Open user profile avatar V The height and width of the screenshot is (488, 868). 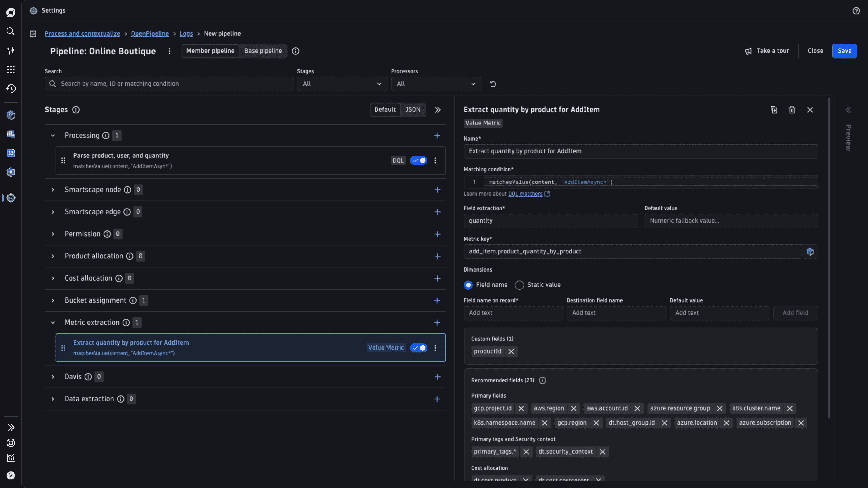click(x=11, y=475)
